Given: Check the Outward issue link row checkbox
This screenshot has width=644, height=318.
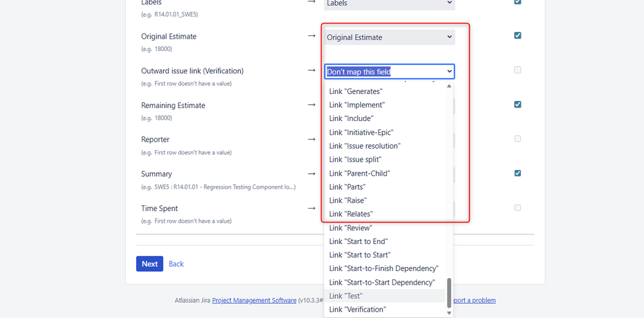Looking at the screenshot, I should pos(518,70).
